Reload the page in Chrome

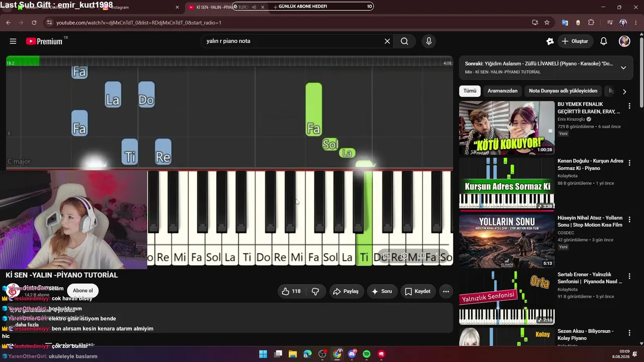pyautogui.click(x=34, y=23)
